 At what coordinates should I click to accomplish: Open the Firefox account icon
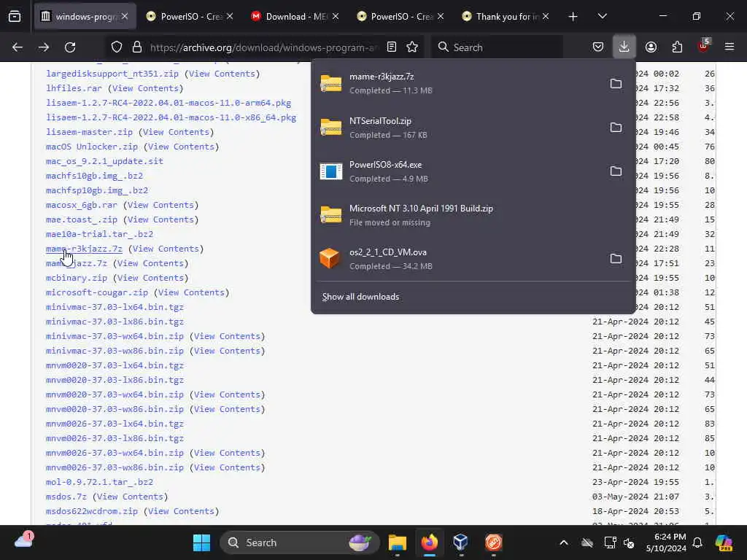651,47
